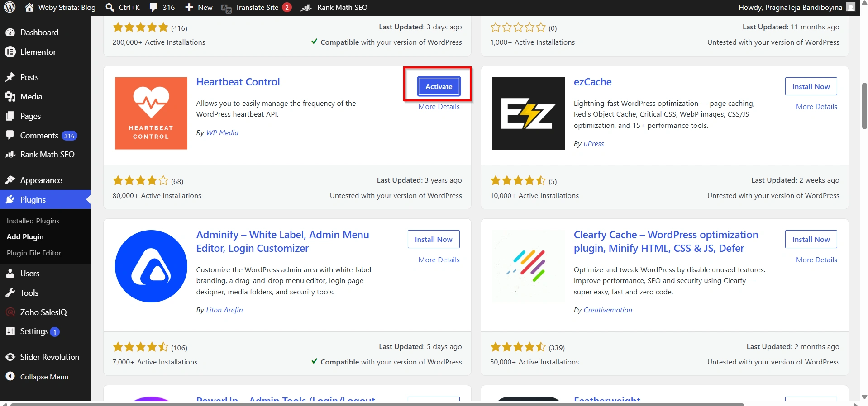Install the Clearfy Cache plugin
The width and height of the screenshot is (868, 406).
tap(811, 239)
